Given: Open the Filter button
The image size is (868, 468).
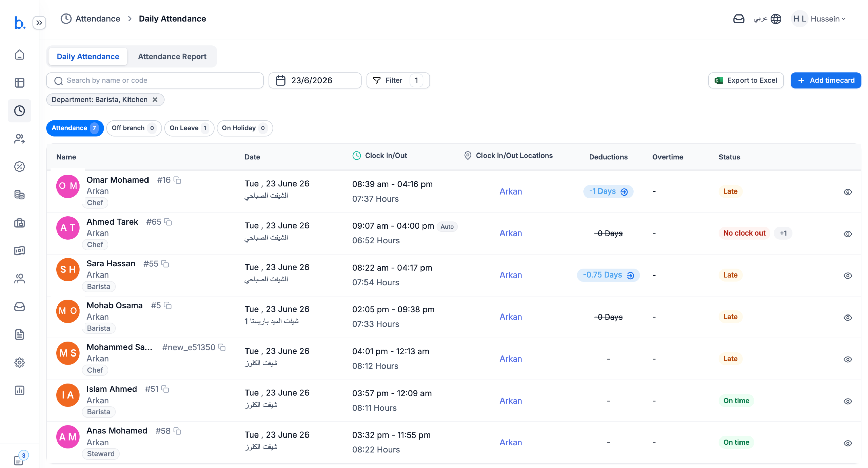Looking at the screenshot, I should click(398, 80).
